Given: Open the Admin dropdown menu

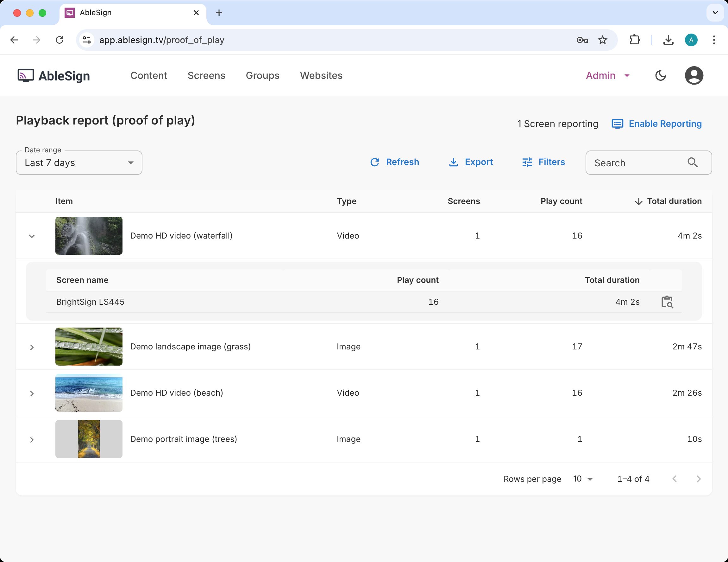Looking at the screenshot, I should 607,76.
